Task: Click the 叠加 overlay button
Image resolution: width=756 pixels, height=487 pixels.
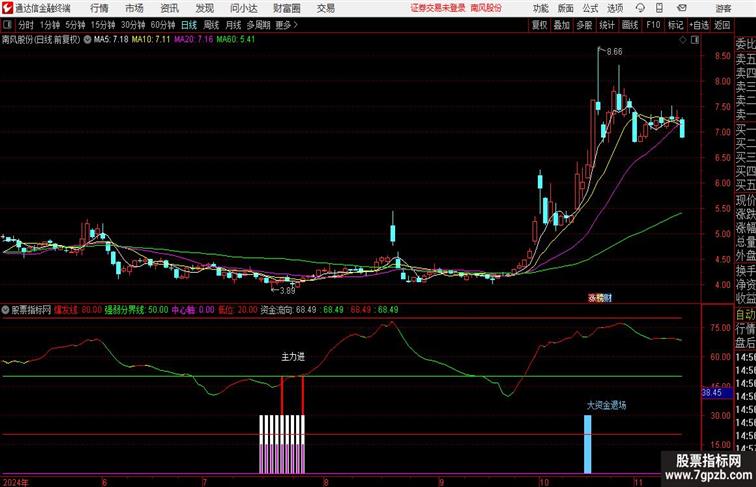Action: (562, 25)
